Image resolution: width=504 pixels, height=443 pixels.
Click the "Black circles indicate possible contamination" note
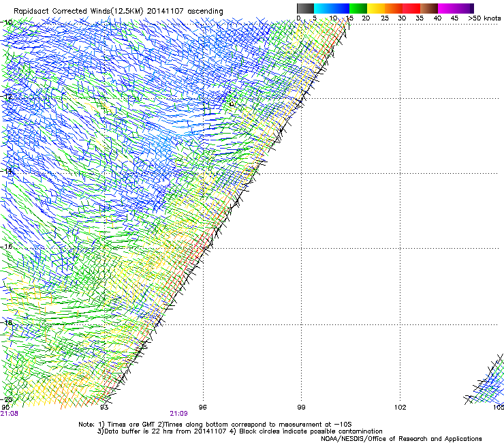(306, 431)
